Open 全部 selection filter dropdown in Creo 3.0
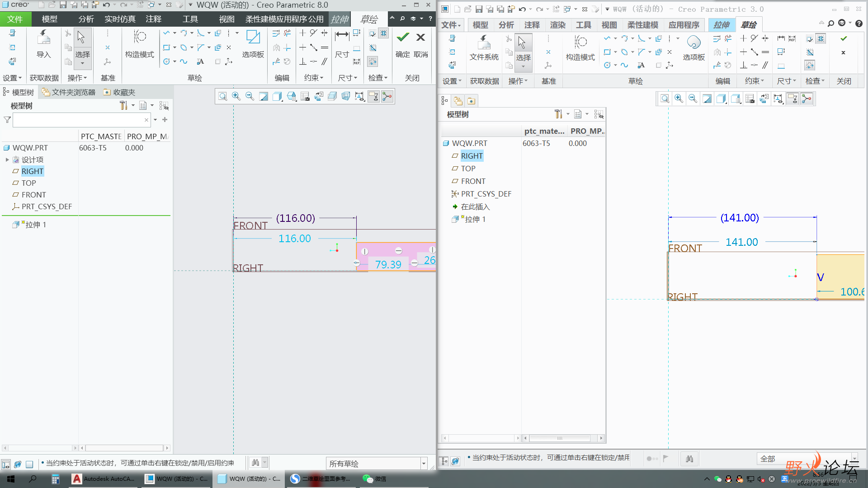The width and height of the screenshot is (868, 488). [854, 459]
